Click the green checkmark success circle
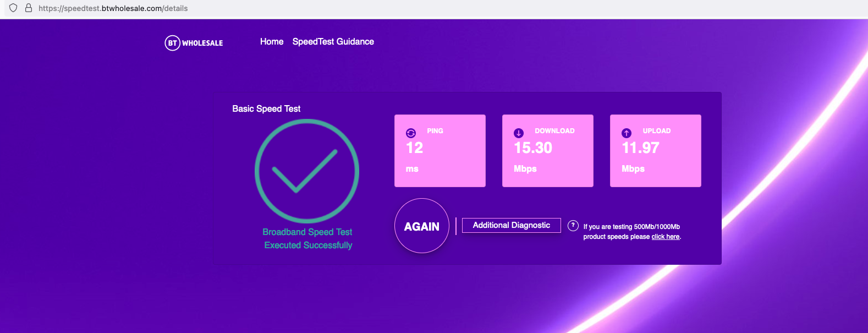The height and width of the screenshot is (333, 868). click(x=307, y=171)
